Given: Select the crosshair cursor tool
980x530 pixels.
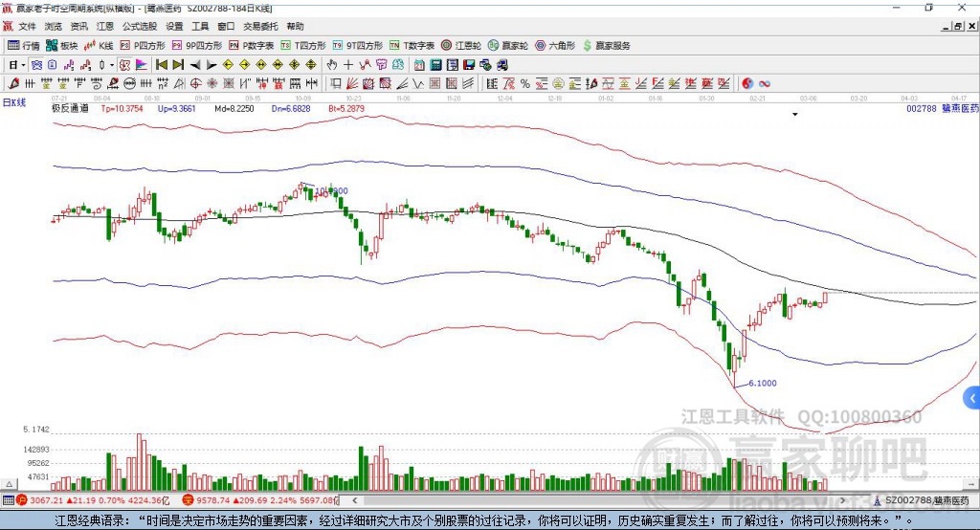Looking at the screenshot, I should (x=348, y=65).
